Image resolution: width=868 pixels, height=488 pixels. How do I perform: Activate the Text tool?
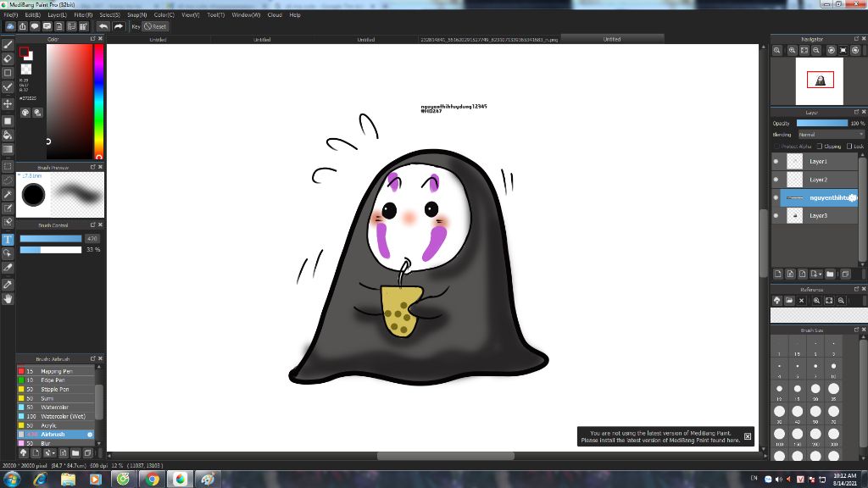pyautogui.click(x=8, y=240)
